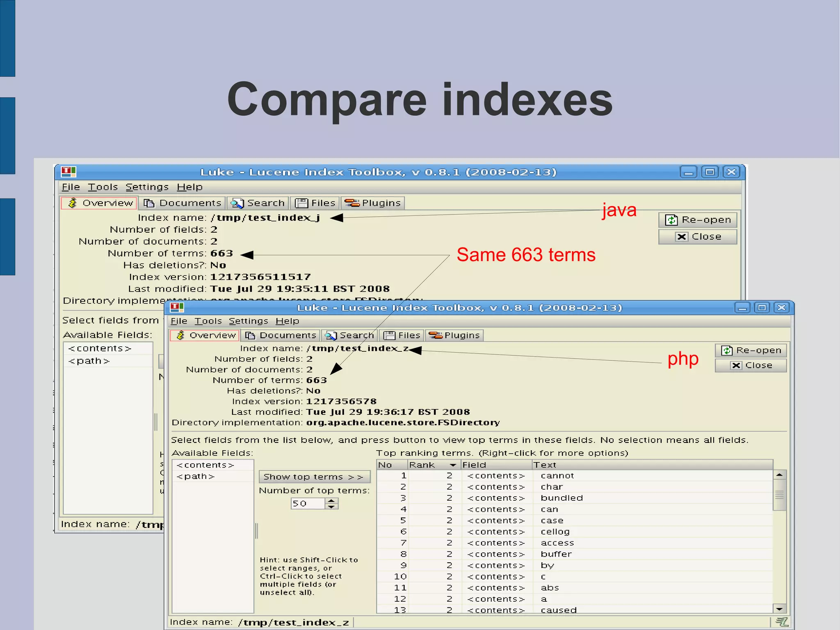Select the <path> field in the back window list

(89, 361)
